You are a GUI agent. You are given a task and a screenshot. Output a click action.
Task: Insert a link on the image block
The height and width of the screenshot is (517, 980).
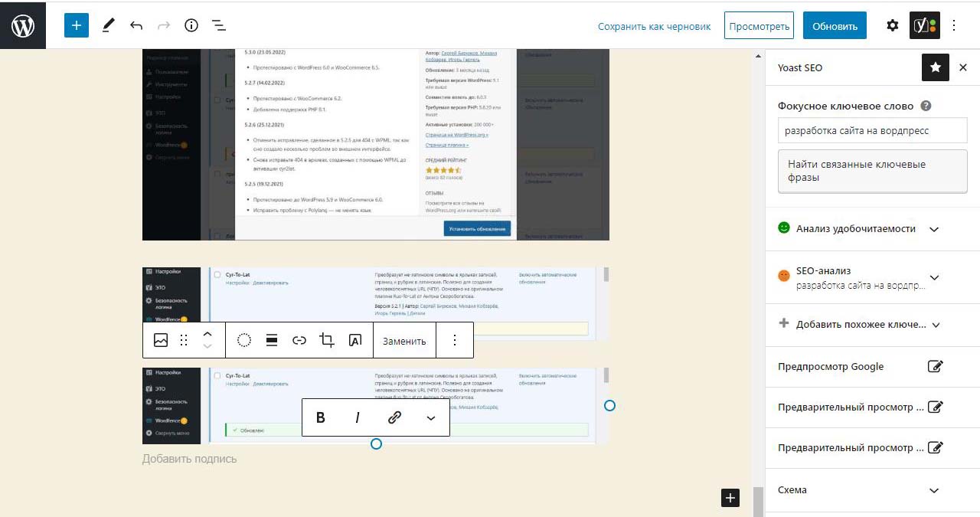(299, 341)
